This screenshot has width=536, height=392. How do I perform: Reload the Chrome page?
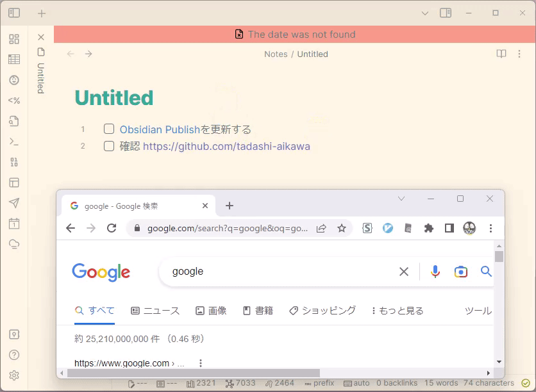pos(112,228)
